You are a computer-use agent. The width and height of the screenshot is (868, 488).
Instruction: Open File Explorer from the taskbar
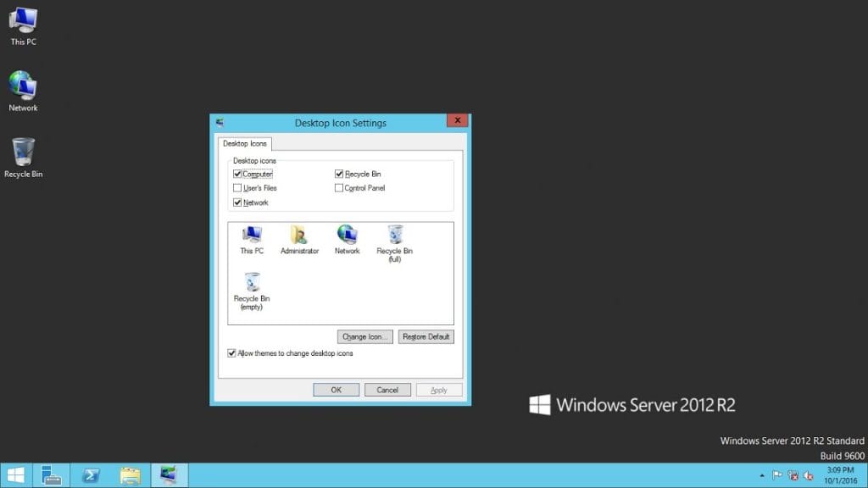pos(130,474)
